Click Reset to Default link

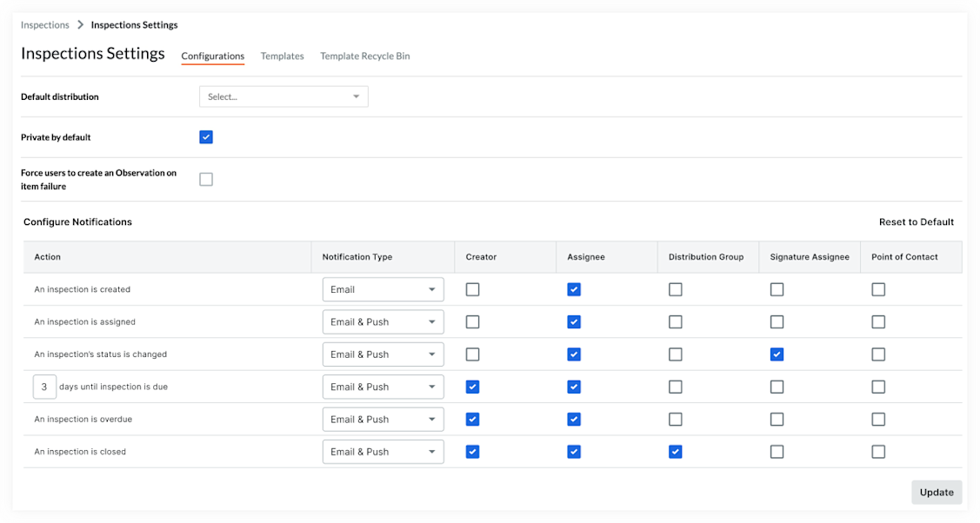[x=917, y=222]
